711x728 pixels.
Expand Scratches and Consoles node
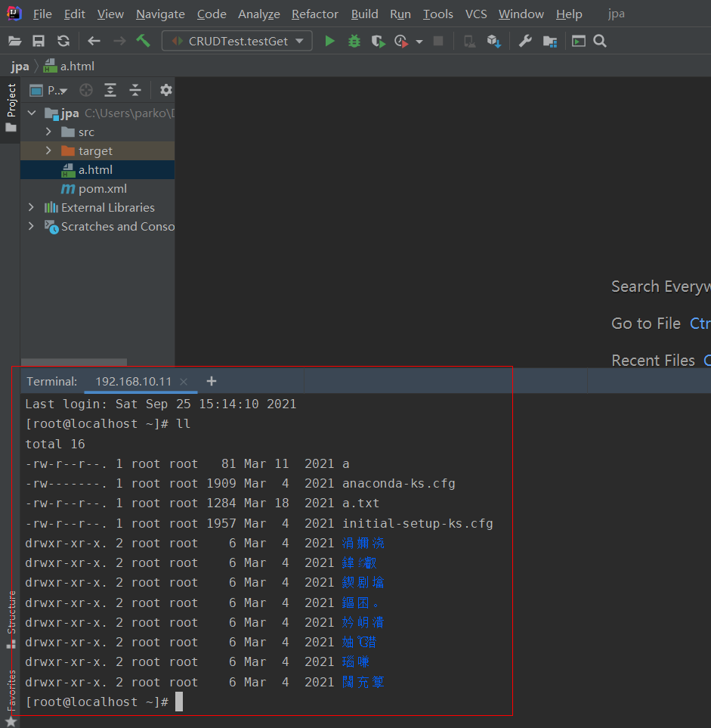[31, 227]
